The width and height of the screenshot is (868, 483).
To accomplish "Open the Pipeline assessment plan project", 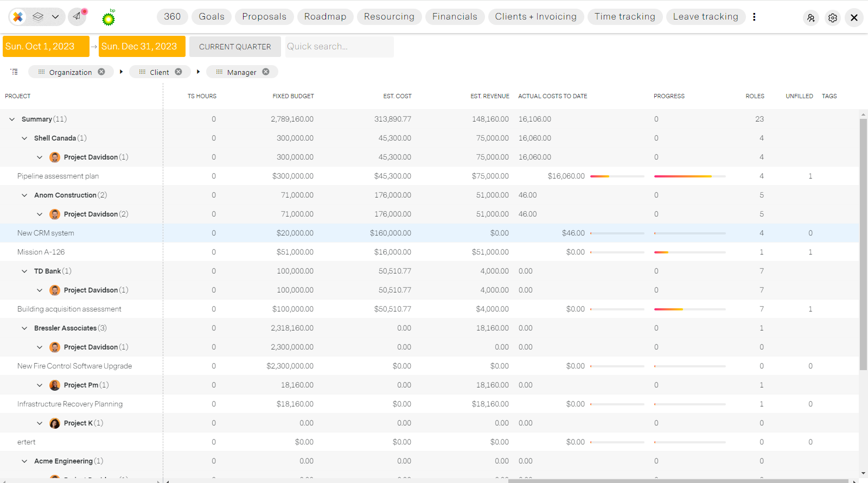I will click(x=58, y=176).
